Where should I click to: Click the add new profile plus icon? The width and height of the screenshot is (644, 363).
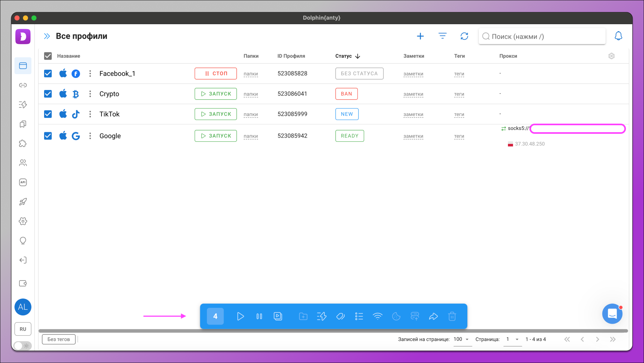coord(420,36)
